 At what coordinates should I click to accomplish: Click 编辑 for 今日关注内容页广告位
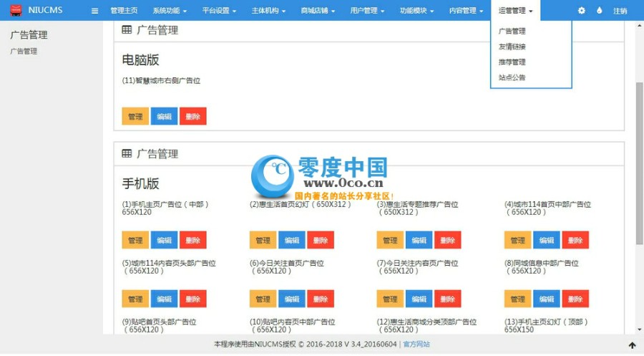[x=419, y=299]
